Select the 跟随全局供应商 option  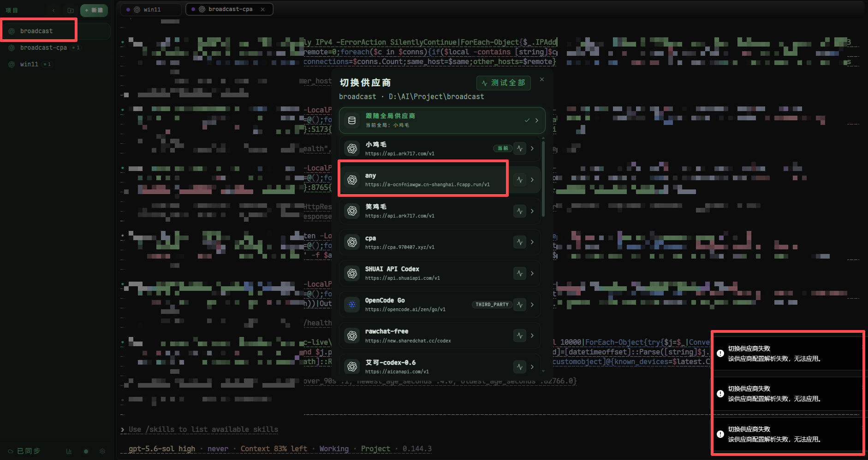(442, 120)
